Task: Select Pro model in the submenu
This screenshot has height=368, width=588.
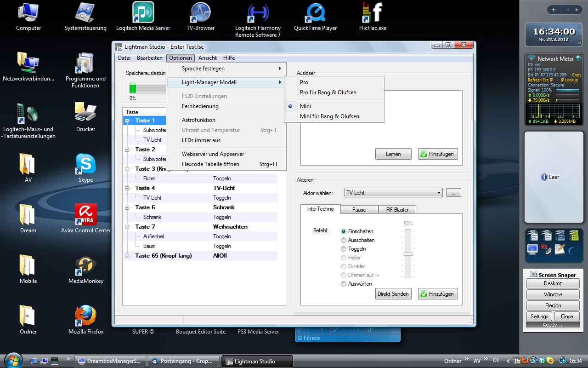Action: tap(304, 82)
